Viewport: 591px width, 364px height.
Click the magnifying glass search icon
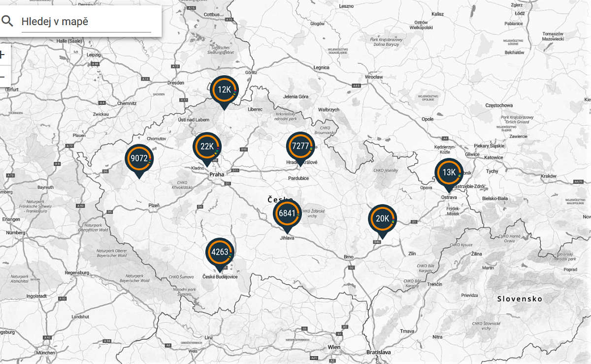tap(7, 21)
